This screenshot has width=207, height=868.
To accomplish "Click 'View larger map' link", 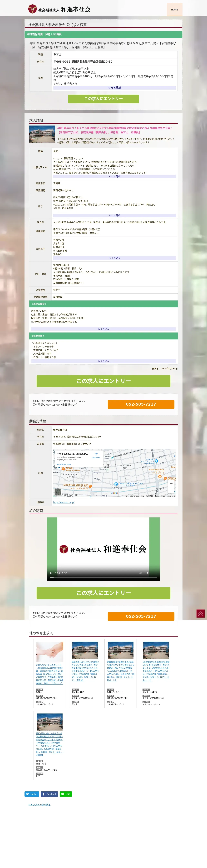I will 64,464.
